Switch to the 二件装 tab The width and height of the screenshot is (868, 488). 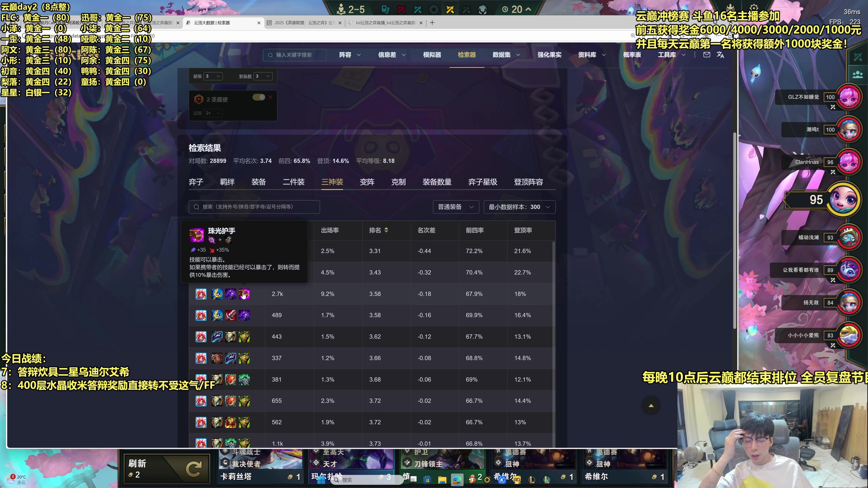pos(293,182)
